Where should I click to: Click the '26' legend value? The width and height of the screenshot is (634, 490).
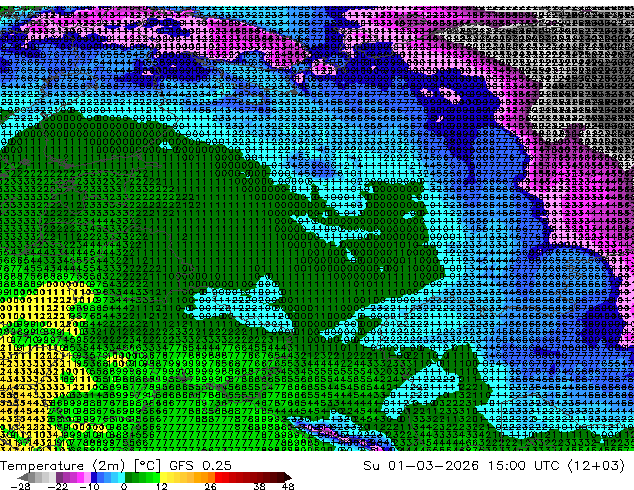click(x=210, y=486)
